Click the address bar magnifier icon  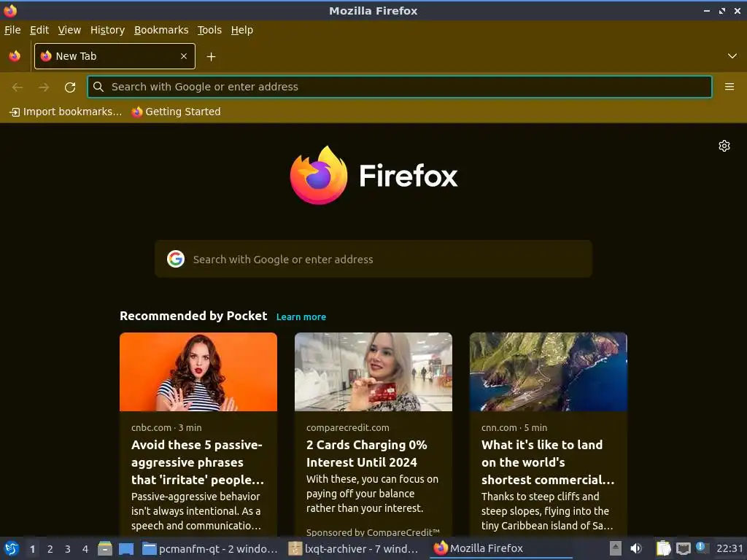point(98,87)
